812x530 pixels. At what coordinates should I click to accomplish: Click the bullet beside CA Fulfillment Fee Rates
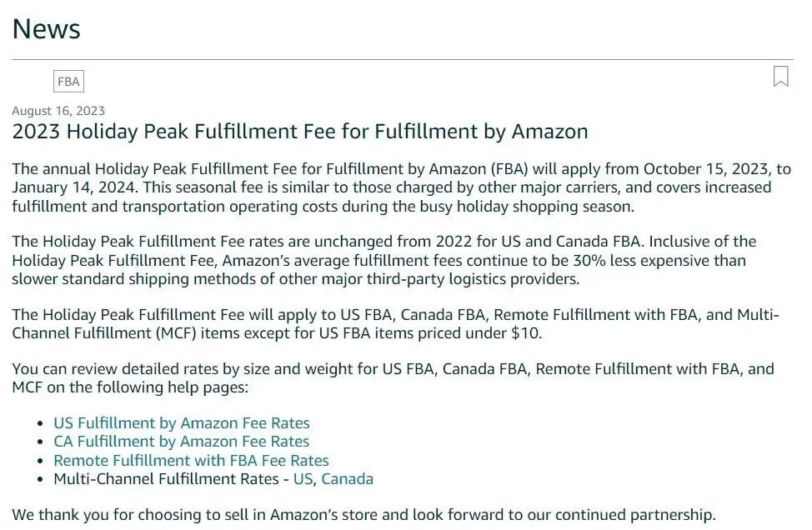[x=43, y=442]
